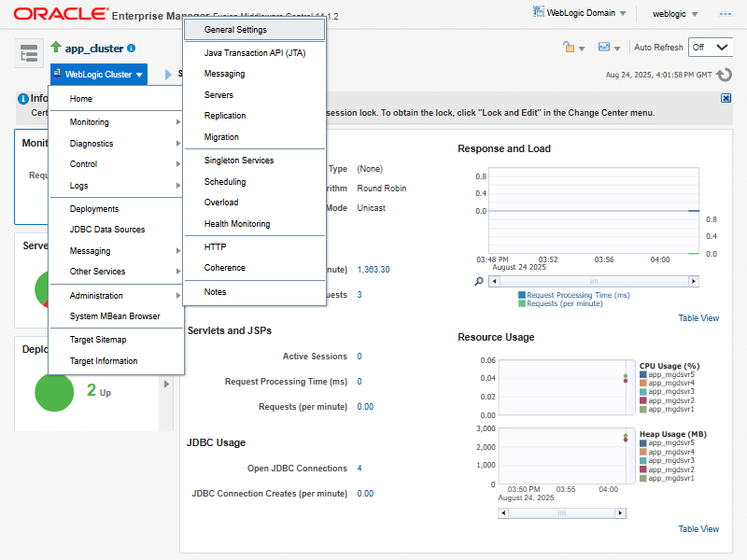Open the three-dots menu in header
This screenshot has height=560, width=747.
point(726,14)
